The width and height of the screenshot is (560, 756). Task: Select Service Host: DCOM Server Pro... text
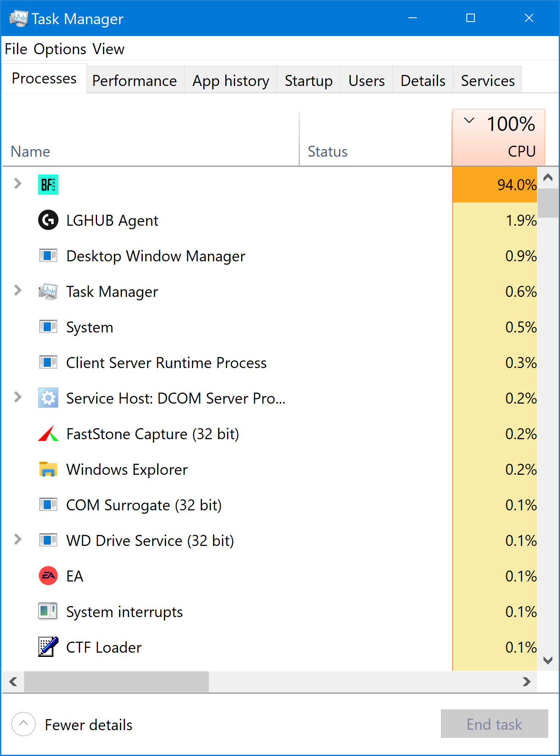tap(176, 399)
